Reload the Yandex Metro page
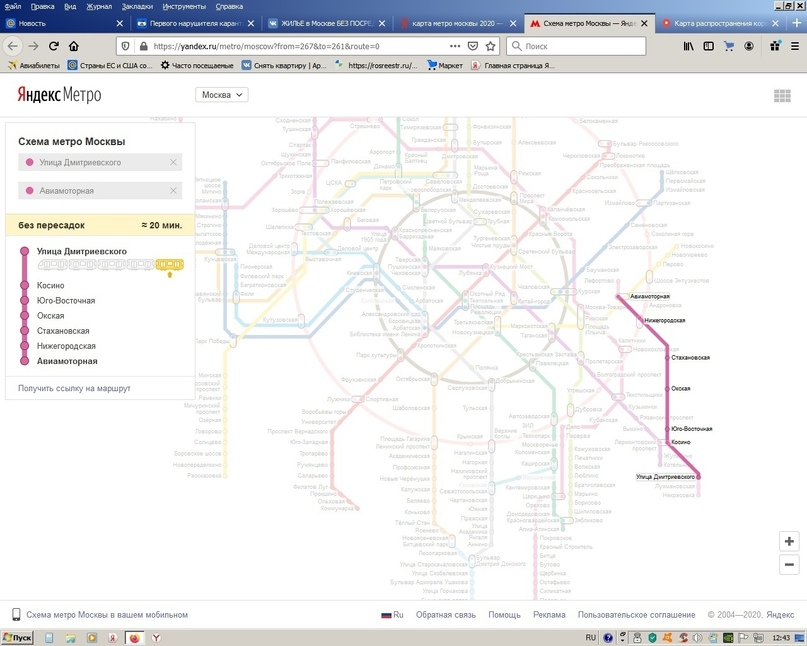807x646 pixels. (54, 46)
